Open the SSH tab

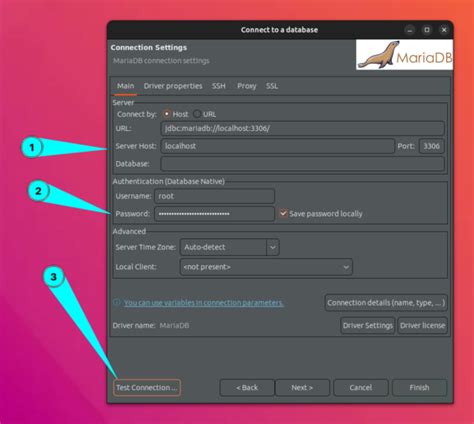[219, 86]
